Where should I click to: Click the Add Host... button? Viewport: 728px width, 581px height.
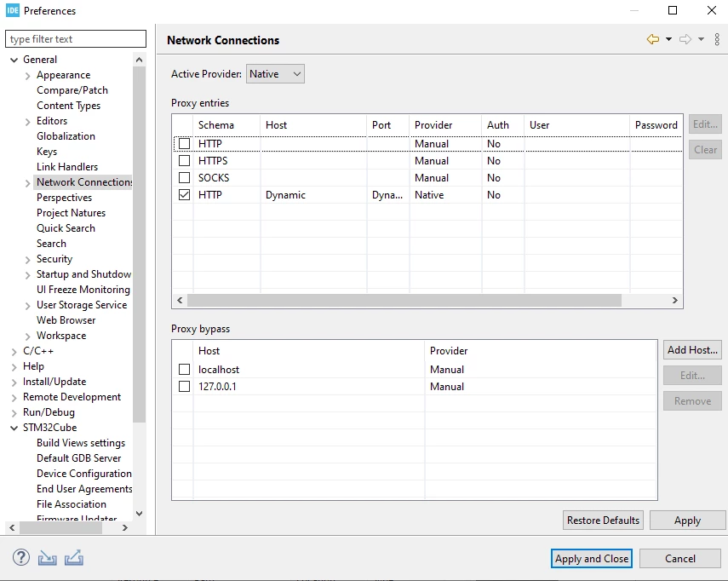click(x=692, y=350)
